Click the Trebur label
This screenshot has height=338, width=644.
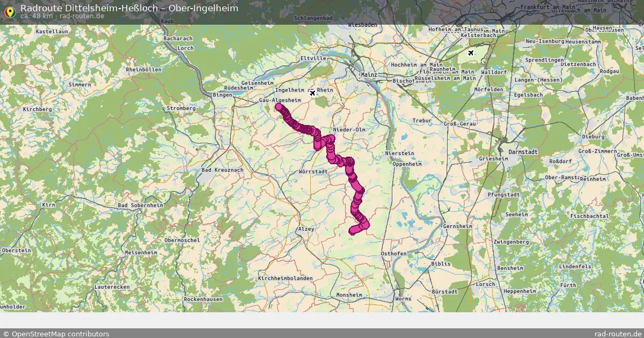422,121
